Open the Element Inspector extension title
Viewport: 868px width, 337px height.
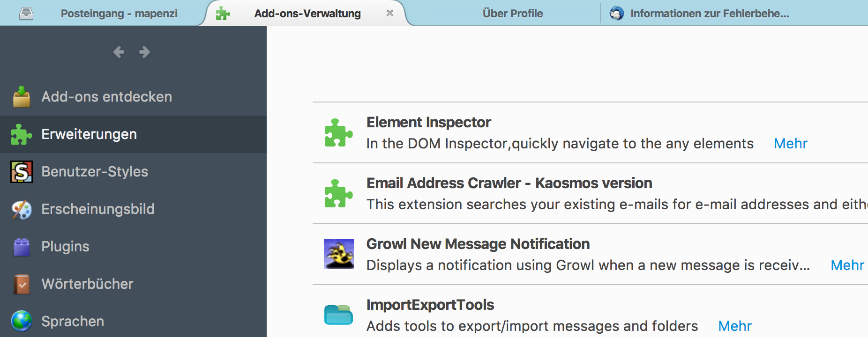coord(428,122)
